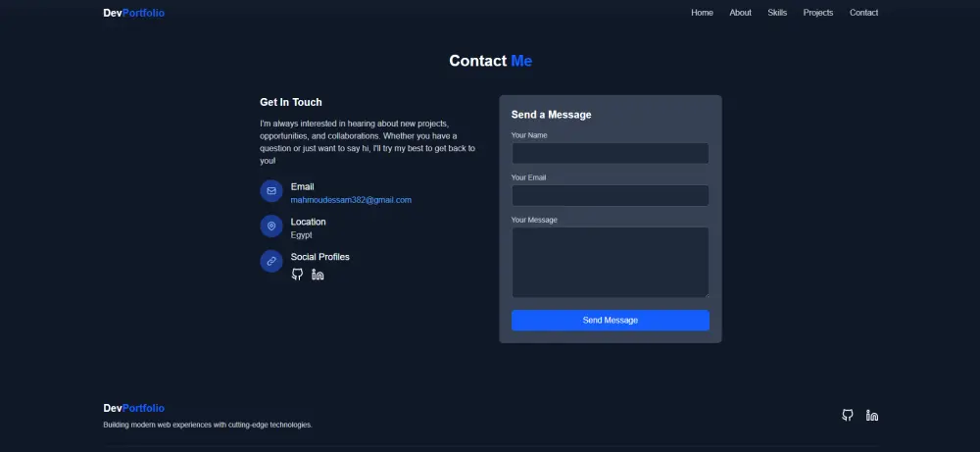Image resolution: width=980 pixels, height=452 pixels.
Task: Click the Social Profiles label
Action: click(320, 257)
